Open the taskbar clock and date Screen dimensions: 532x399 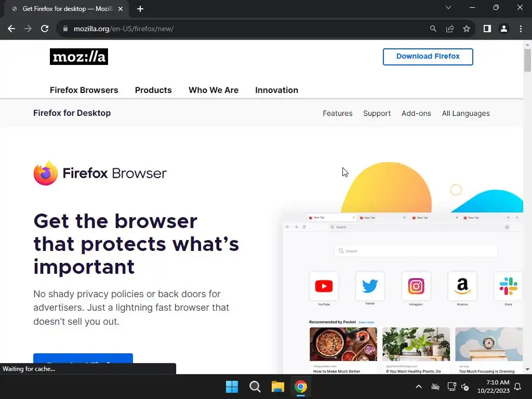(x=494, y=387)
